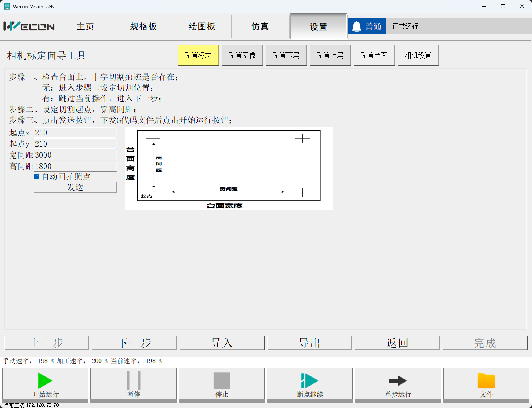532x408 pixels.
Task: Click the 宽间距 width spacing field
Action: (x=75, y=155)
